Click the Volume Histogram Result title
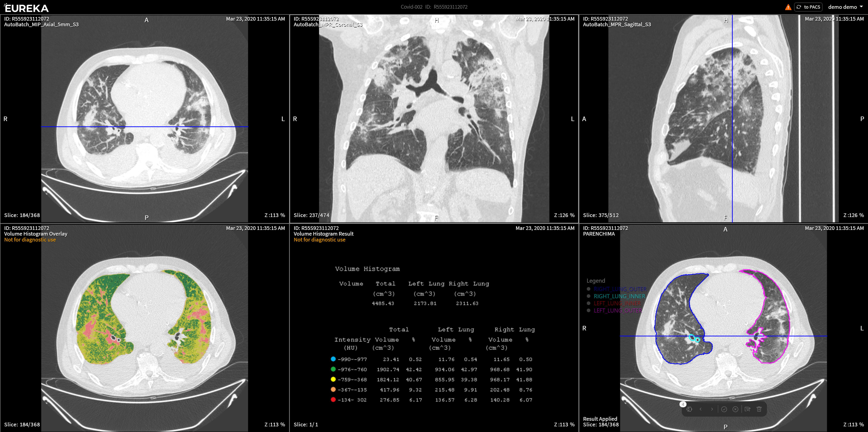The height and width of the screenshot is (432, 868). (323, 234)
